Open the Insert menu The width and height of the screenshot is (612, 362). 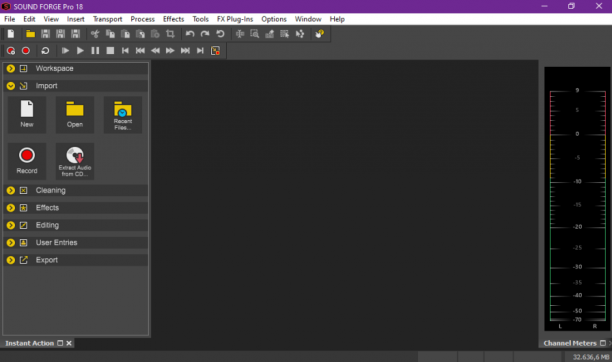75,19
